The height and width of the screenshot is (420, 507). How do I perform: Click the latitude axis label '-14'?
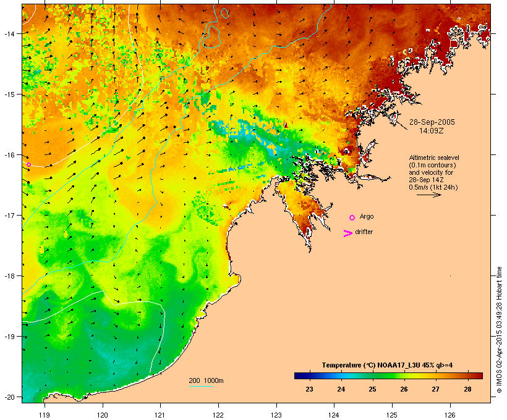point(9,33)
